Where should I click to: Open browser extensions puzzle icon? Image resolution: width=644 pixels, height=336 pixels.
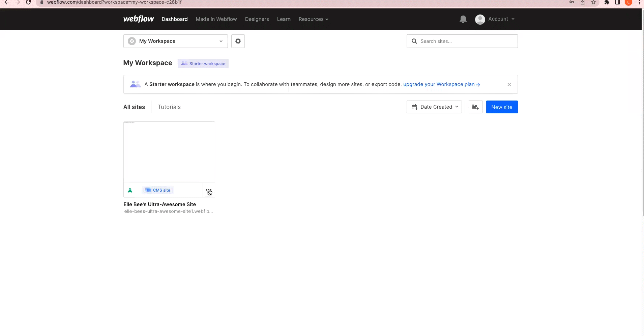click(607, 2)
